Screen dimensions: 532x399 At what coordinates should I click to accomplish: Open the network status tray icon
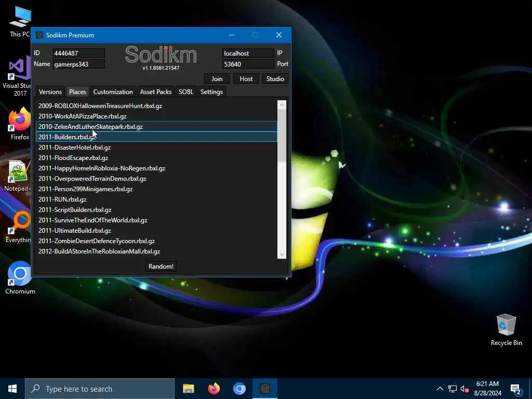[453, 389]
